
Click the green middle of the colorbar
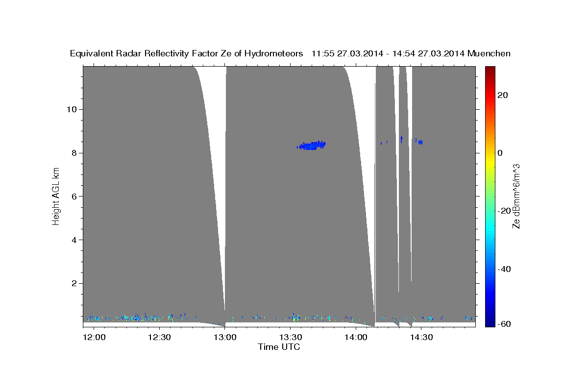click(x=490, y=196)
